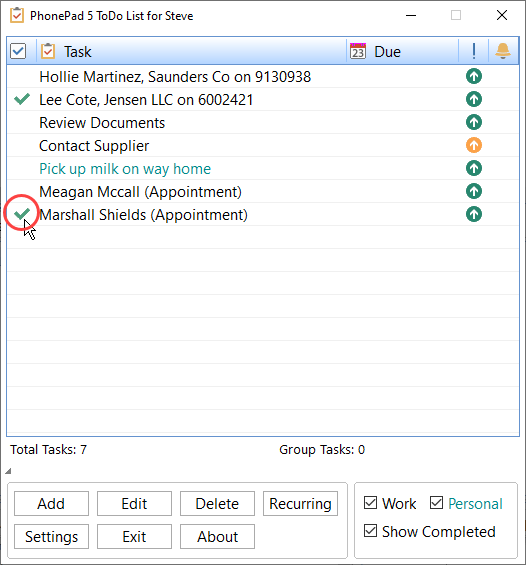Click the PhonePad clipboard icon in title bar

coord(17,15)
